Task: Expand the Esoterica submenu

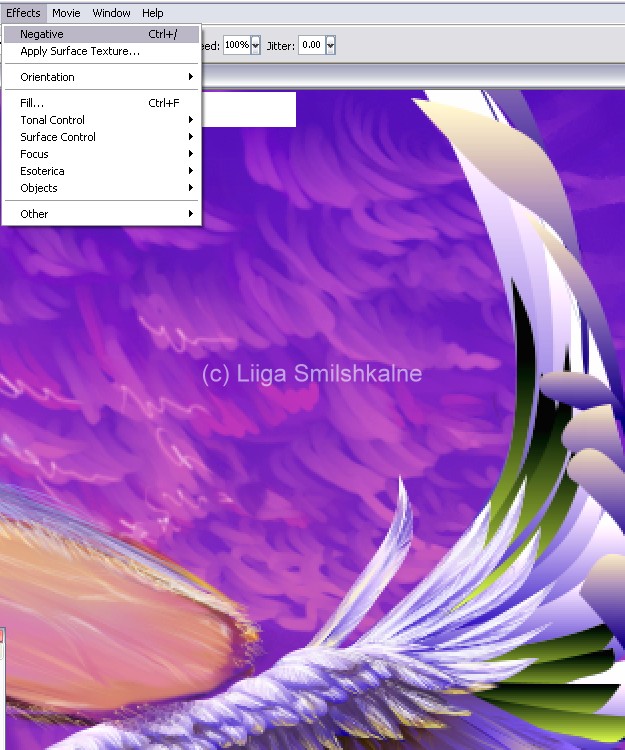Action: tap(101, 171)
